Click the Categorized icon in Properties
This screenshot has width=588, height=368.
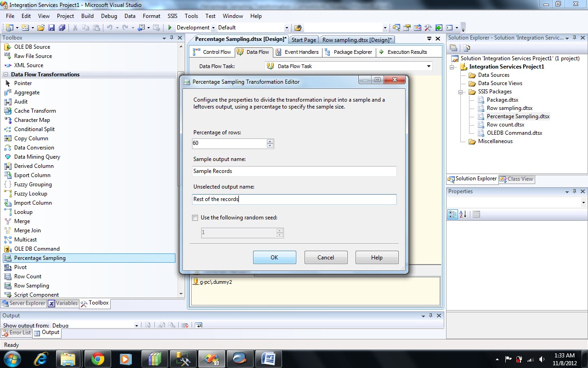point(452,214)
